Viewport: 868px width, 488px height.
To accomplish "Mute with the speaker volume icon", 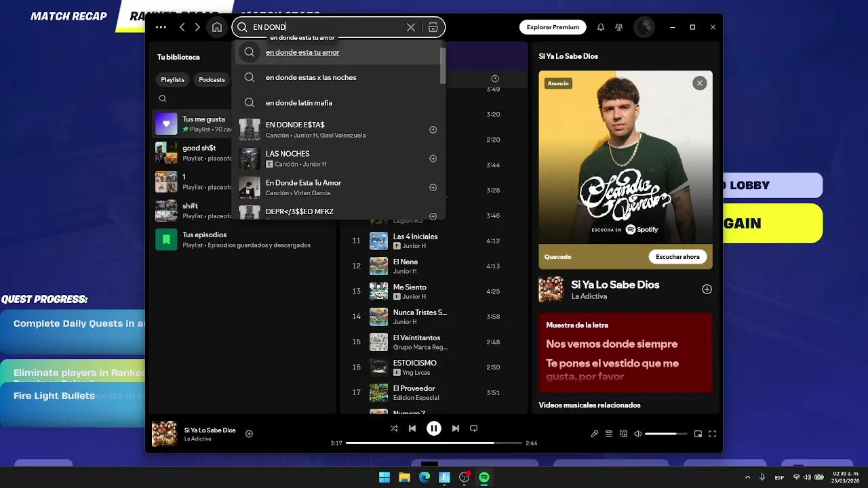I will [637, 434].
